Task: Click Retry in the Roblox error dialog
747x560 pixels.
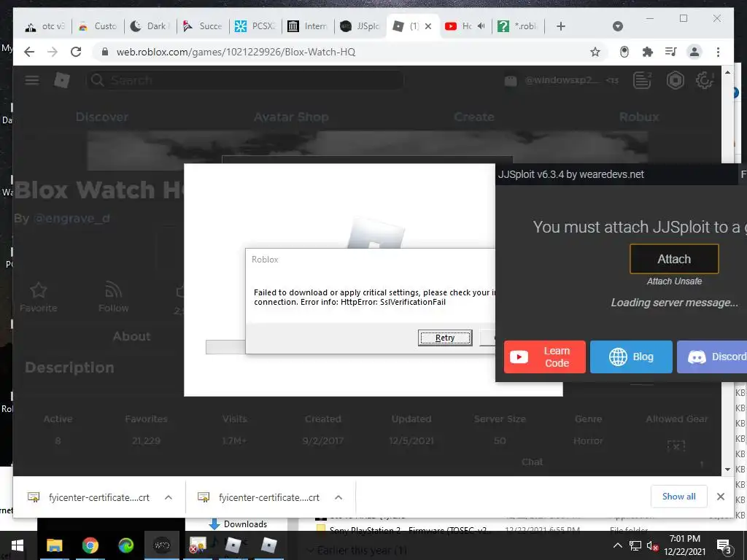Action: click(445, 338)
